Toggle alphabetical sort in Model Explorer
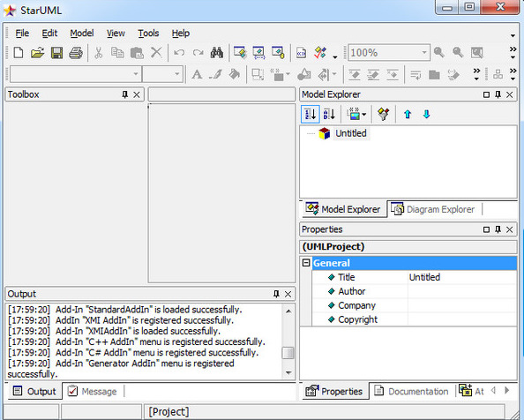 329,115
